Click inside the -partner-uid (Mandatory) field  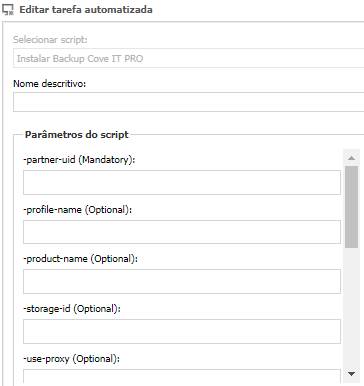(182, 182)
